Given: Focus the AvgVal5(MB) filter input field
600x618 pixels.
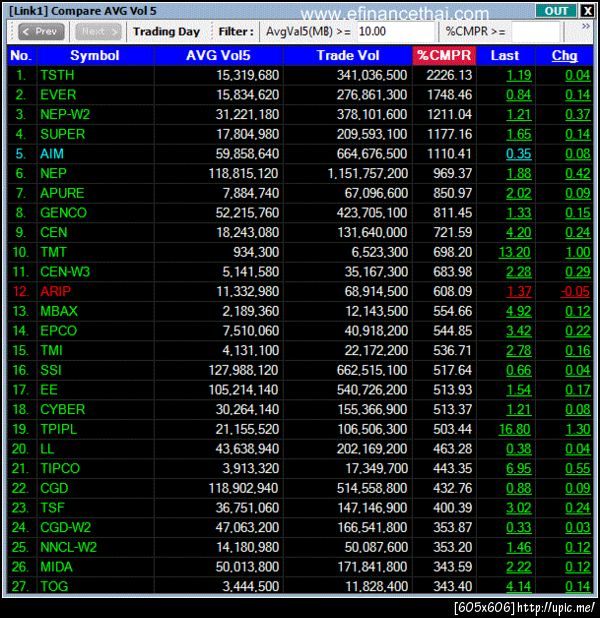Looking at the screenshot, I should 395,32.
